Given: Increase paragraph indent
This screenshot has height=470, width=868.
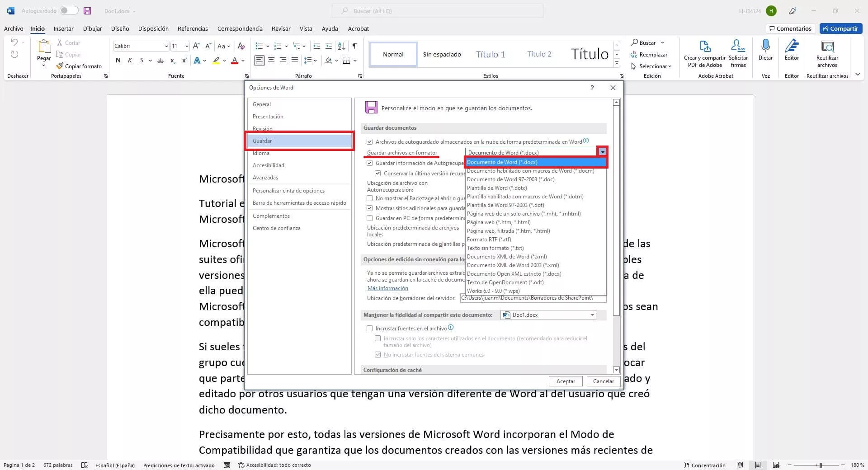Looking at the screenshot, I should click(x=329, y=46).
